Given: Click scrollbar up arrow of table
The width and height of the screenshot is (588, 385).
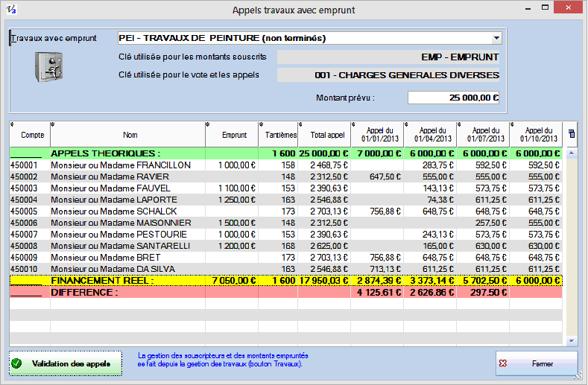Looking at the screenshot, I should coord(572,153).
